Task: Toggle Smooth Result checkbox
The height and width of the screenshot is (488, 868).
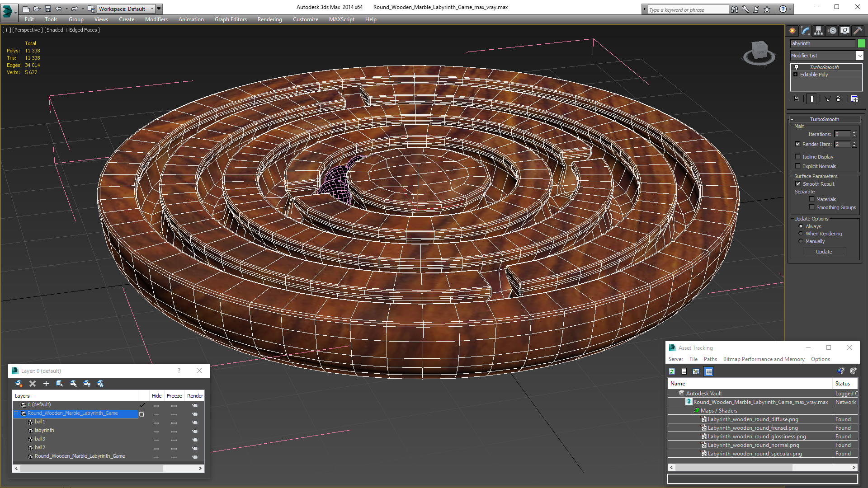Action: 798,184
